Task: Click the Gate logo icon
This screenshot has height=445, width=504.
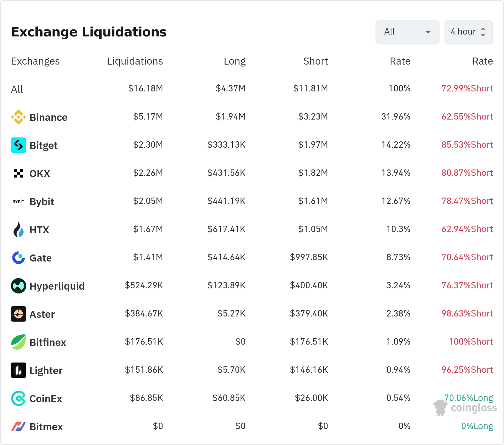Action: coord(19,258)
